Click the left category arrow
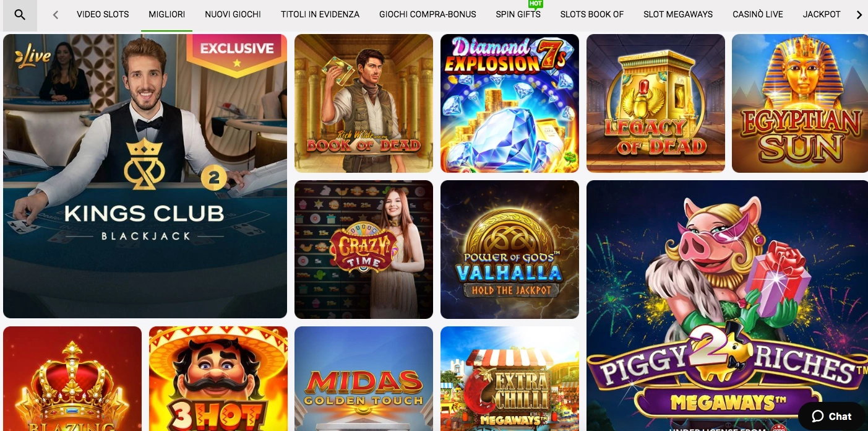The image size is (868, 431). (x=56, y=15)
